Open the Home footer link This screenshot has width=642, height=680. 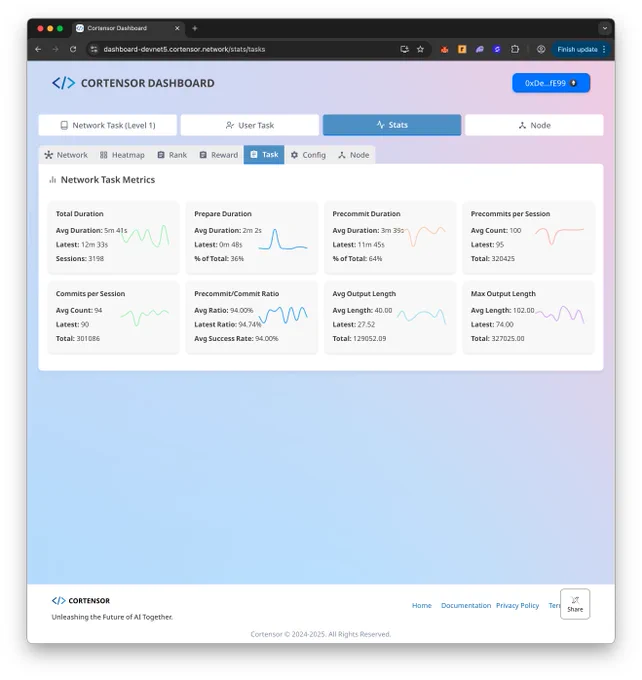pyautogui.click(x=422, y=605)
